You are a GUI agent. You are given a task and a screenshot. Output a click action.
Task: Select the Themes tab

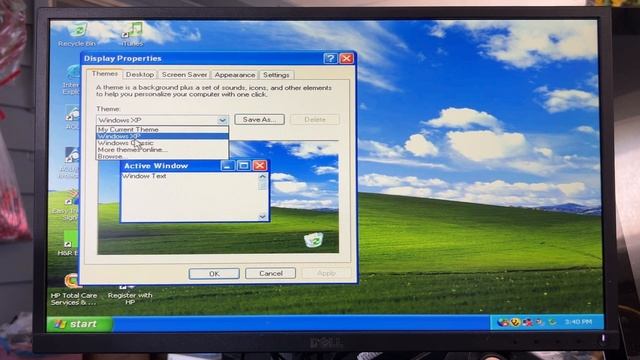tap(104, 74)
